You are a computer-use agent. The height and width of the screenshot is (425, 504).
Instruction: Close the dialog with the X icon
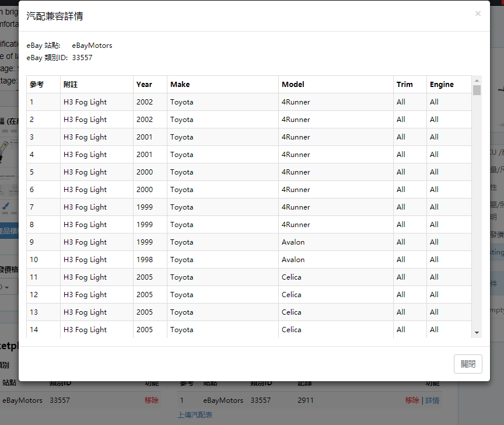pyautogui.click(x=478, y=13)
